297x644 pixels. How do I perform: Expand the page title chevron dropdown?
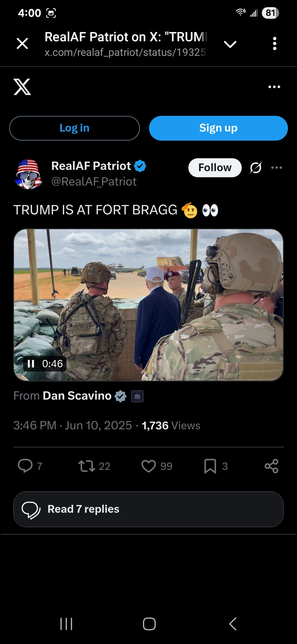pyautogui.click(x=230, y=44)
